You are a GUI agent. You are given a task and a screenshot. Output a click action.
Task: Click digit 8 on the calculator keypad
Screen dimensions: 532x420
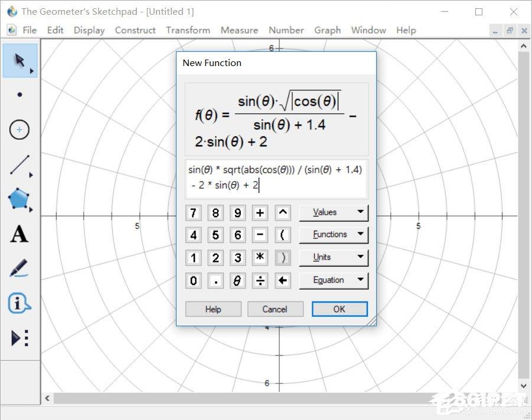216,213
